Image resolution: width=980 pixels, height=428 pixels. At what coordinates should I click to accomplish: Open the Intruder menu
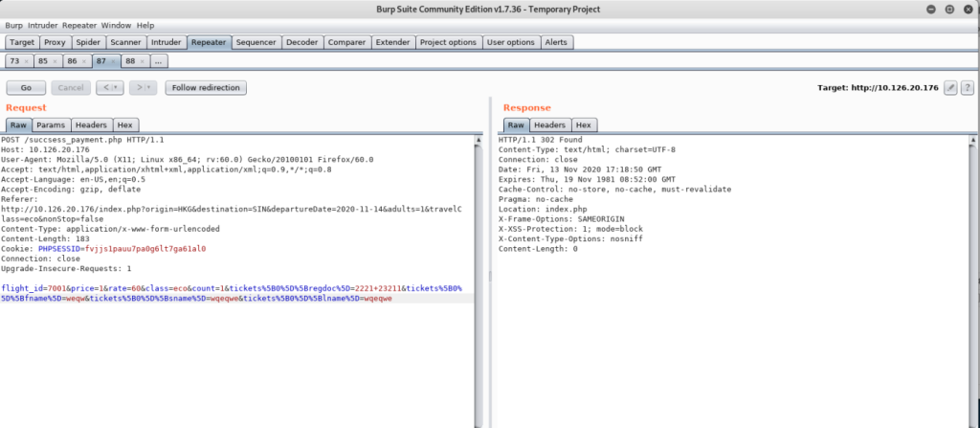tap(42, 26)
